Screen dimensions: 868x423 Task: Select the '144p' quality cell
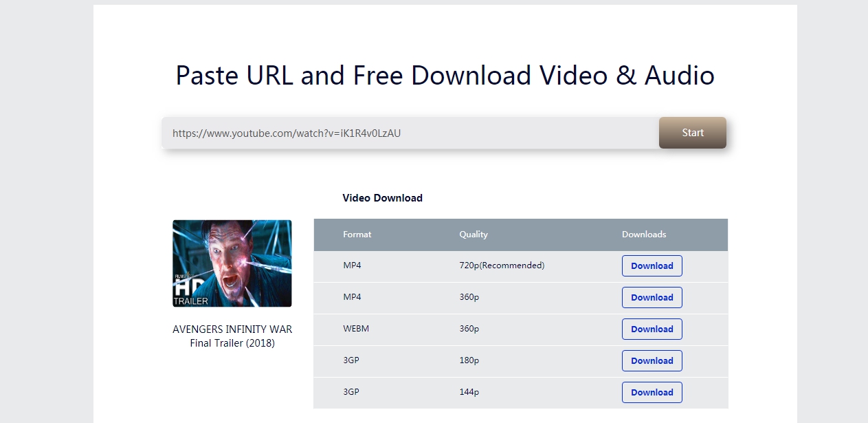(469, 392)
